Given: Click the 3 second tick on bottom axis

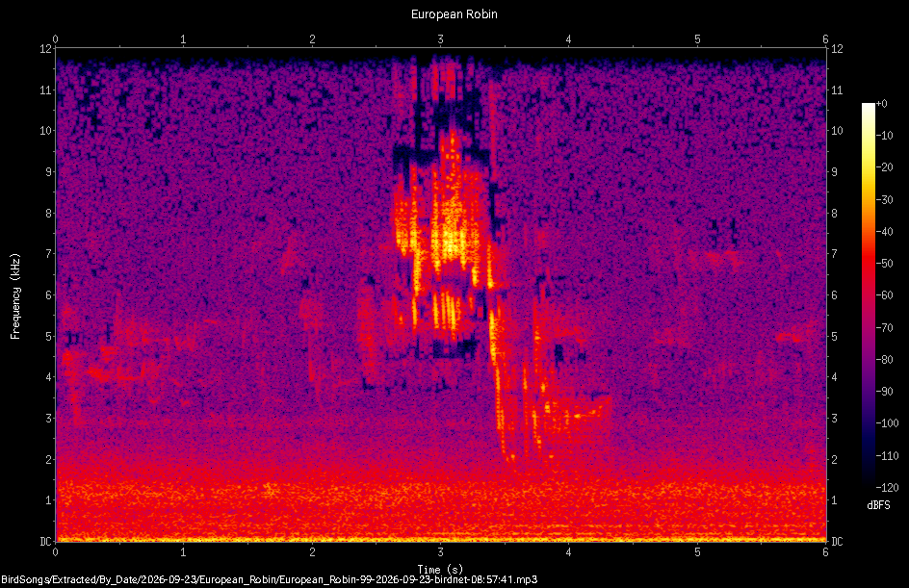Looking at the screenshot, I should [441, 552].
